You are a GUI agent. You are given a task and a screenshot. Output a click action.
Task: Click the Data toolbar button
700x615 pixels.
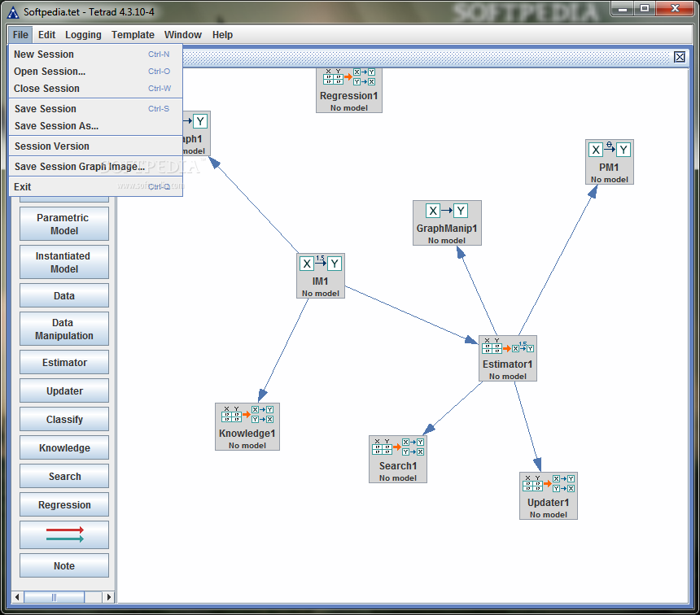(x=64, y=295)
